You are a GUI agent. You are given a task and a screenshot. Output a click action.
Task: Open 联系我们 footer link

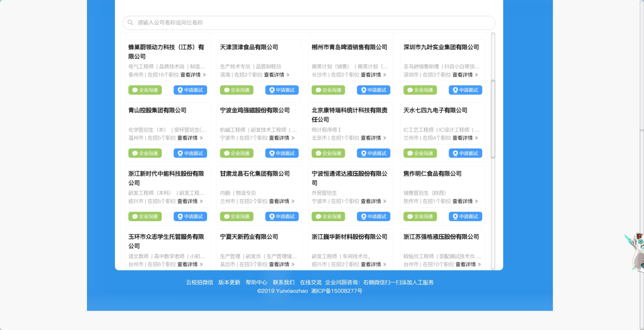283,282
